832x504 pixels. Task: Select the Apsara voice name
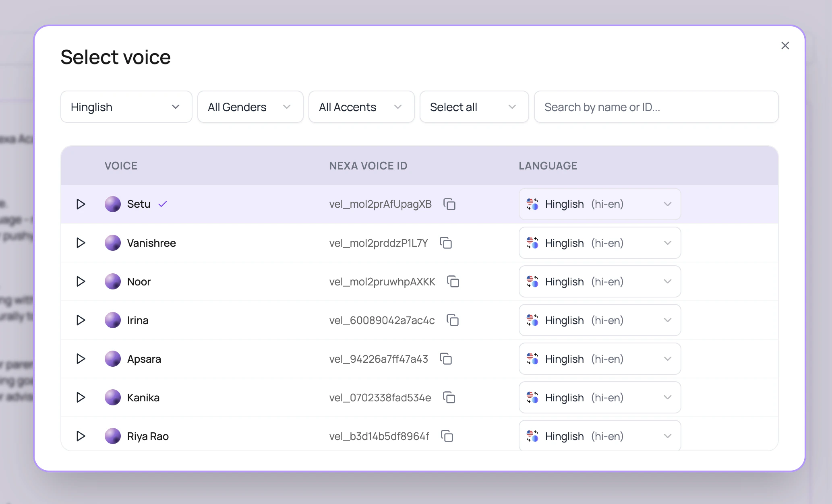(x=144, y=359)
